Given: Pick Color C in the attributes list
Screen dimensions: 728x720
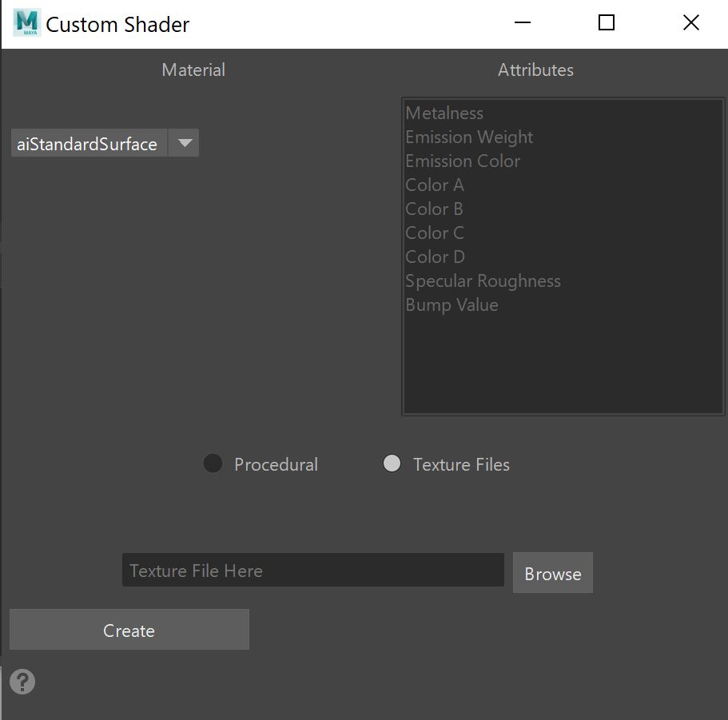Looking at the screenshot, I should click(435, 233).
